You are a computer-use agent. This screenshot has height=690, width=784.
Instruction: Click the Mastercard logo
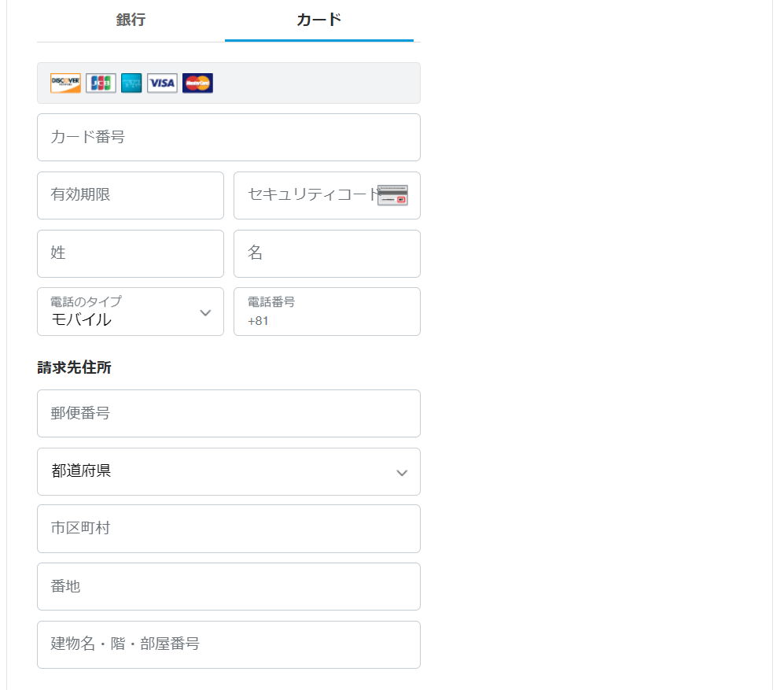coord(197,83)
